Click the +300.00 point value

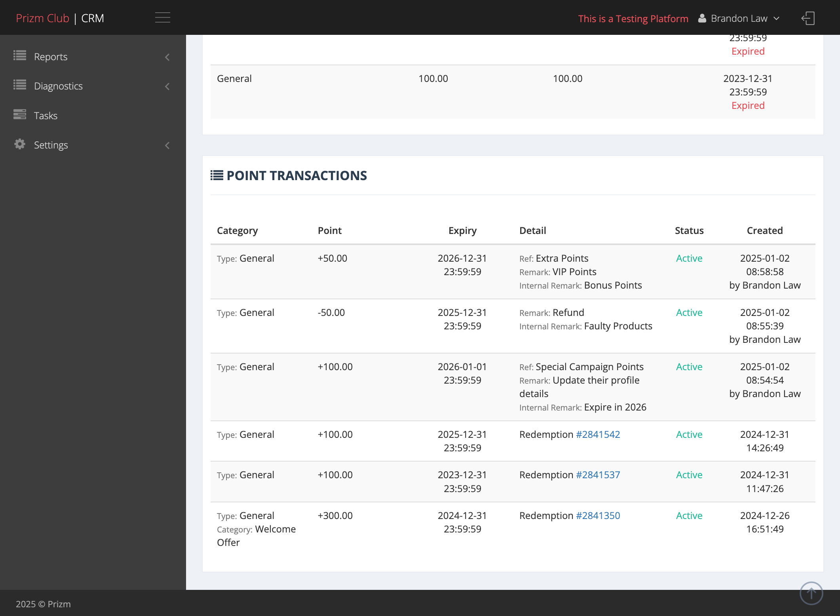pos(335,515)
